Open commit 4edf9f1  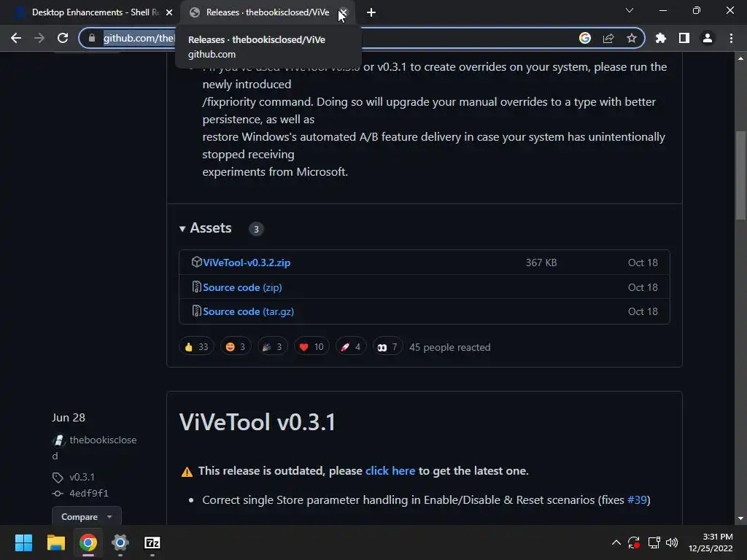(89, 494)
